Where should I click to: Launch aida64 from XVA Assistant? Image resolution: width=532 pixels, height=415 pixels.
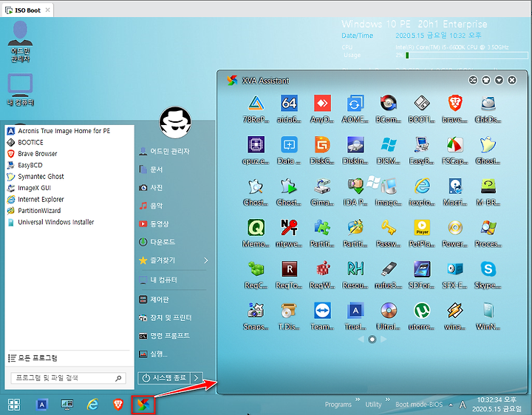289,103
